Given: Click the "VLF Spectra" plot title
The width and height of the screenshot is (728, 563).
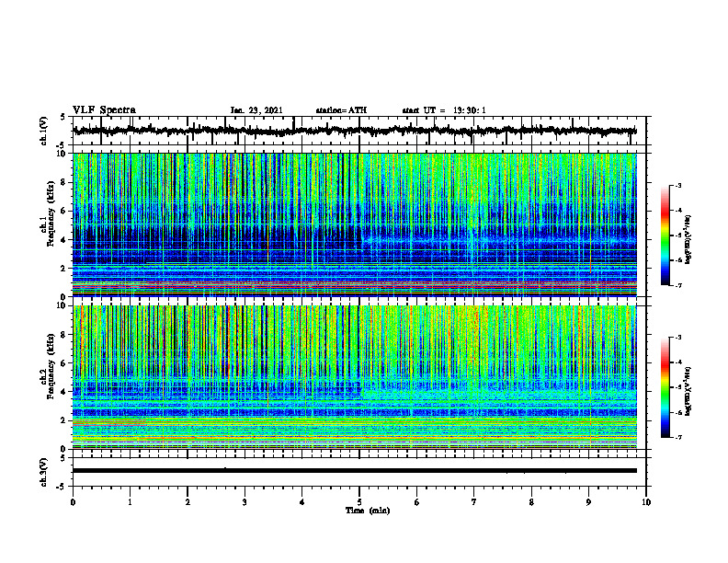Looking at the screenshot, I should (104, 110).
